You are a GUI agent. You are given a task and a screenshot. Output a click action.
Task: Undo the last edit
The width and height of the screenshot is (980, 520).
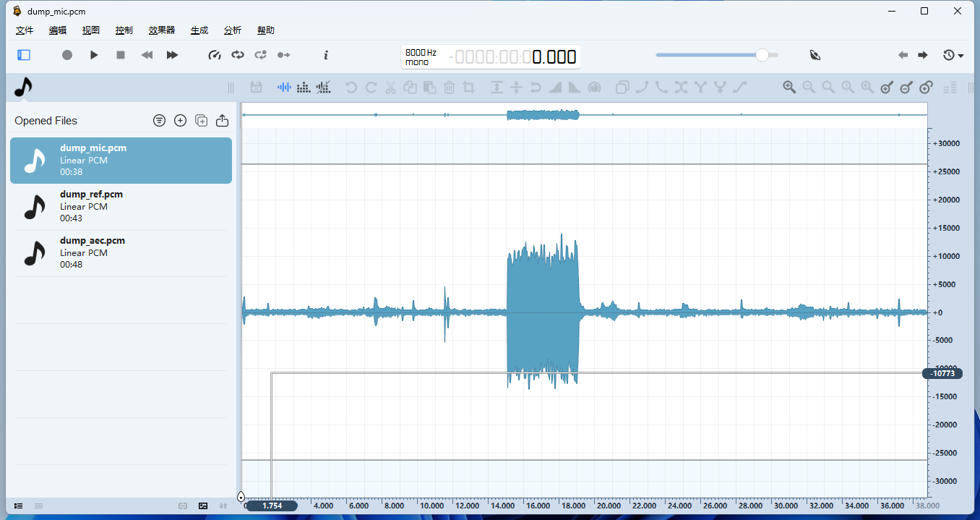pyautogui.click(x=351, y=88)
